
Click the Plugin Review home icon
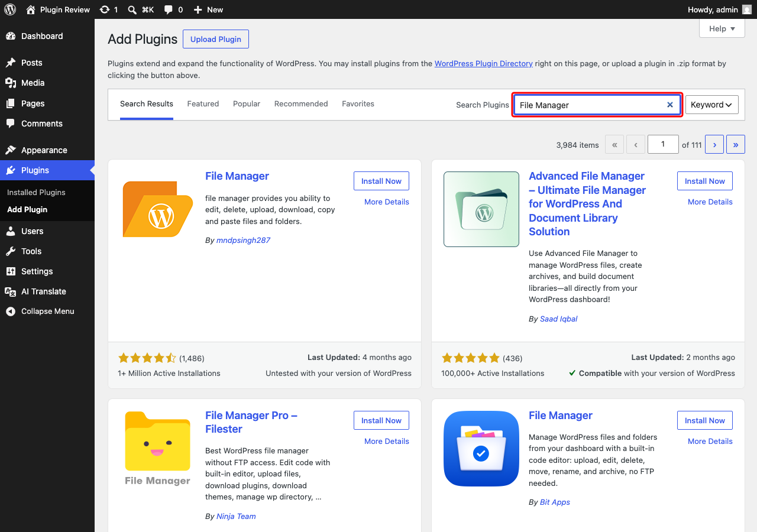31,9
